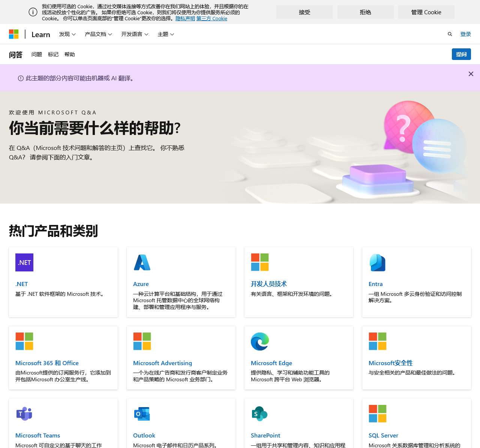The height and width of the screenshot is (448, 480).
Task: Expand the 发现 dropdown menu
Action: [x=67, y=34]
